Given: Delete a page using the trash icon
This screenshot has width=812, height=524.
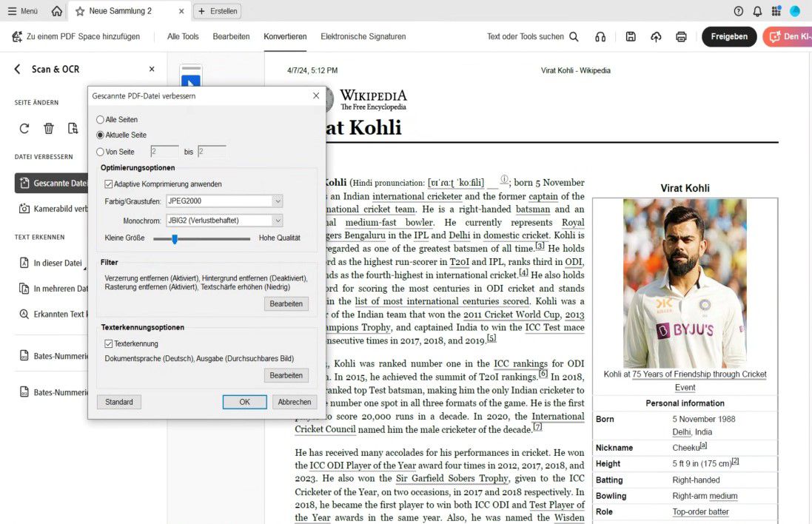Looking at the screenshot, I should (48, 128).
